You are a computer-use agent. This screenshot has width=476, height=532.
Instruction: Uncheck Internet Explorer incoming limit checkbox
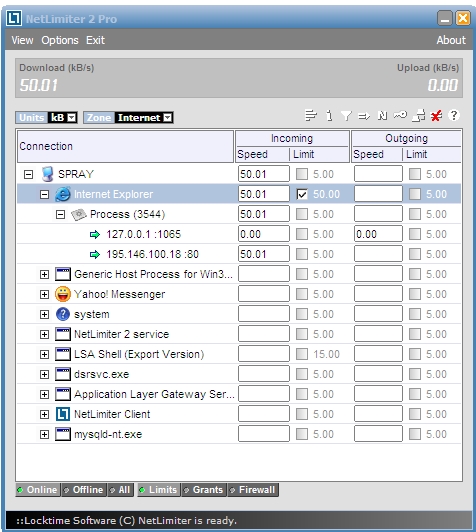tap(302, 194)
